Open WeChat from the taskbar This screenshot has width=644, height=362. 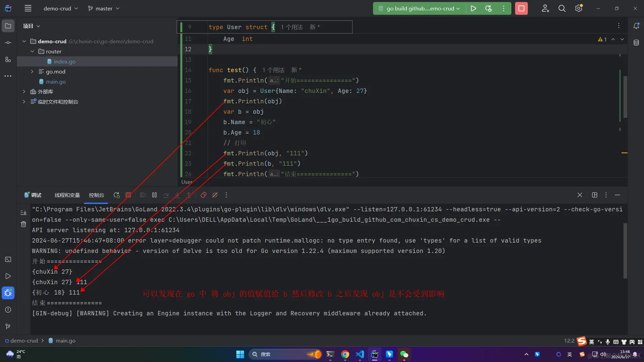pos(404,354)
